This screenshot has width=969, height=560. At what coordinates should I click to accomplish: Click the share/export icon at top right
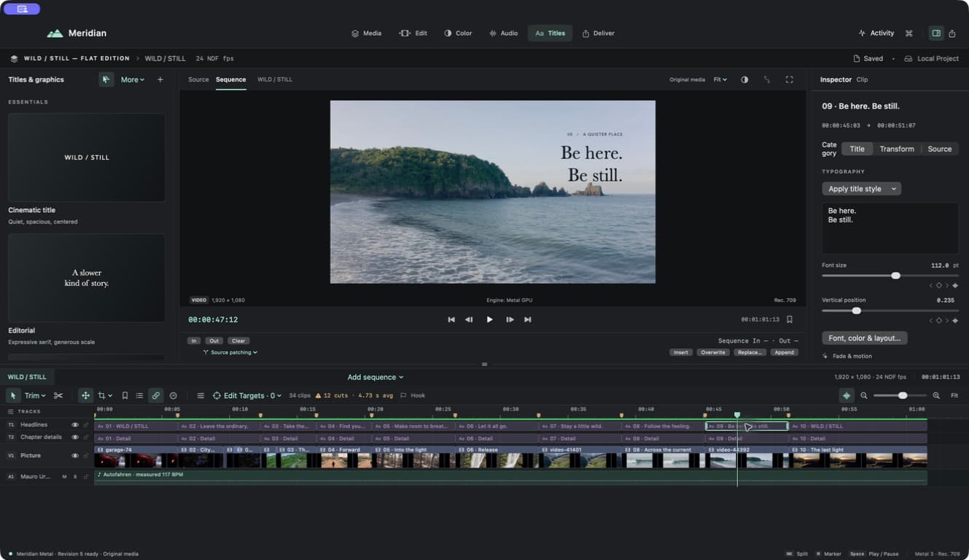952,33
